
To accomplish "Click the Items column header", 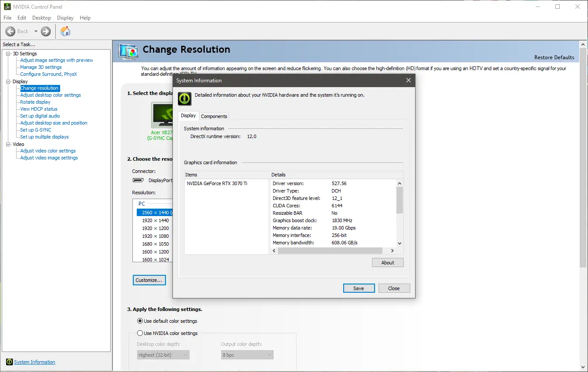I will point(227,175).
